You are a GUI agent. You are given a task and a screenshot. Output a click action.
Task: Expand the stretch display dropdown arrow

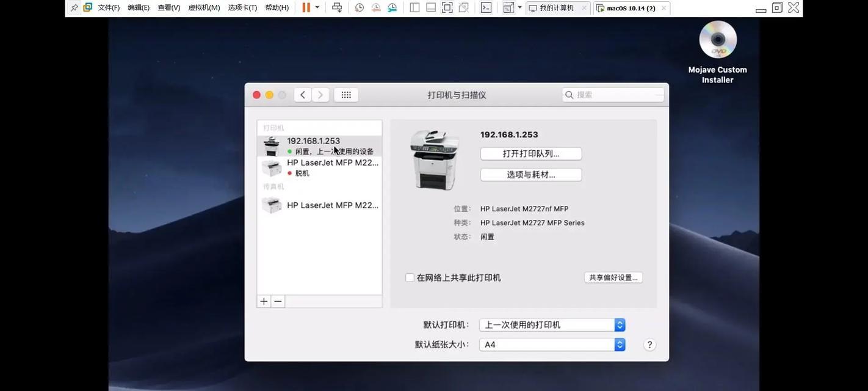pyautogui.click(x=519, y=7)
